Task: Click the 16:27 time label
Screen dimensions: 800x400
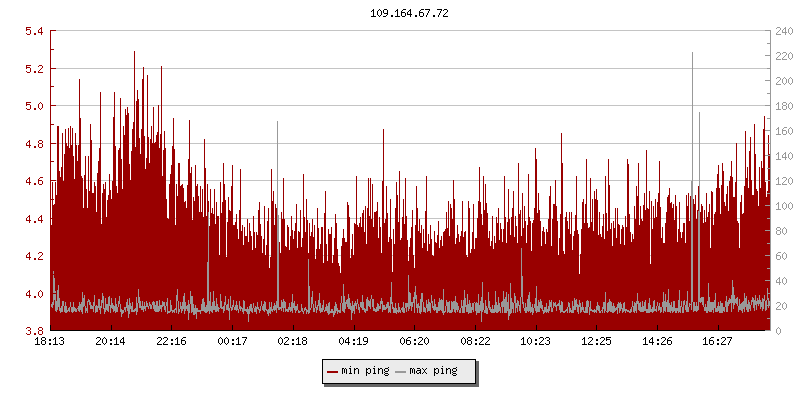Action: coord(717,342)
